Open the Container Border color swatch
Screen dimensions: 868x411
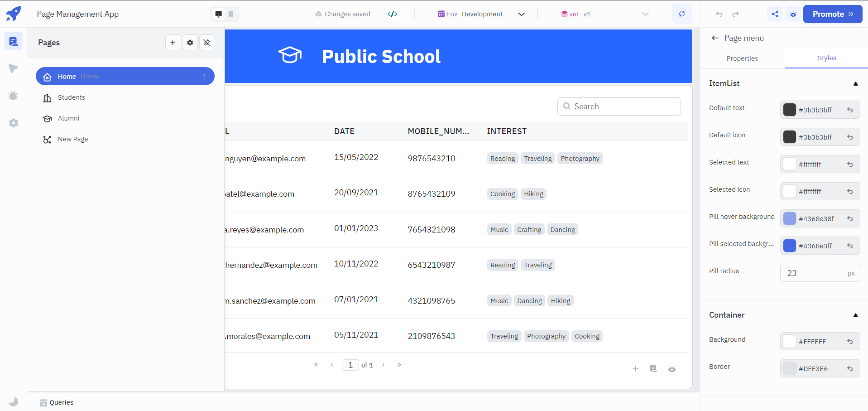[x=790, y=368]
